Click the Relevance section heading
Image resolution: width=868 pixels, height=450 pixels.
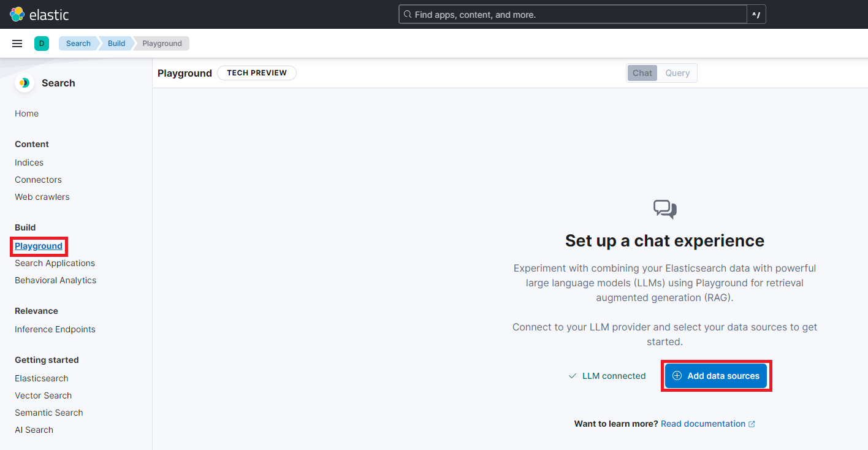point(36,311)
